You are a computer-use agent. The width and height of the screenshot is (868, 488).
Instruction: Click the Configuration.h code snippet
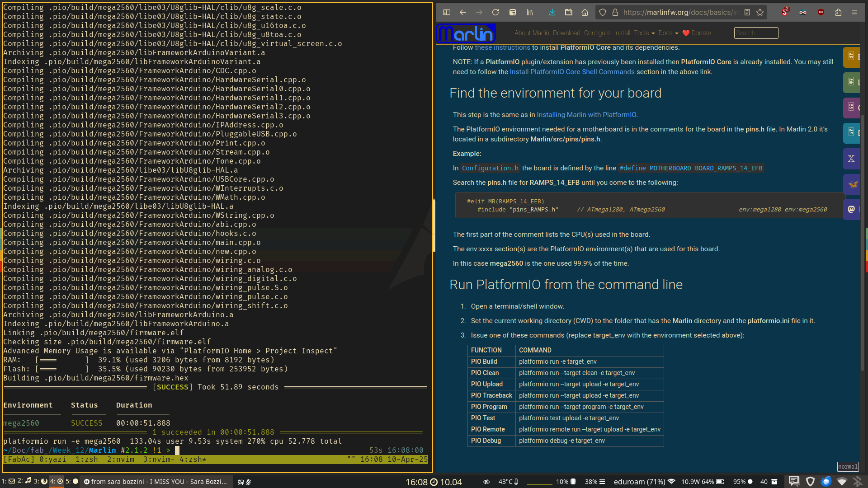tap(490, 168)
